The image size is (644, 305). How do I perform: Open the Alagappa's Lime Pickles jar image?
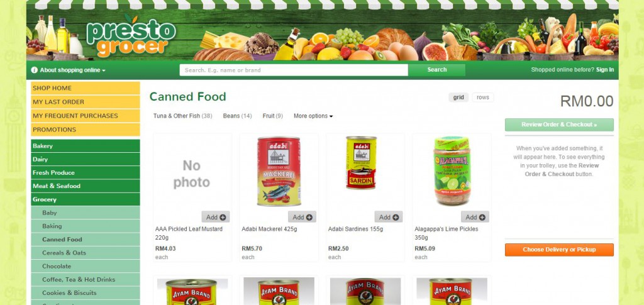(452, 171)
